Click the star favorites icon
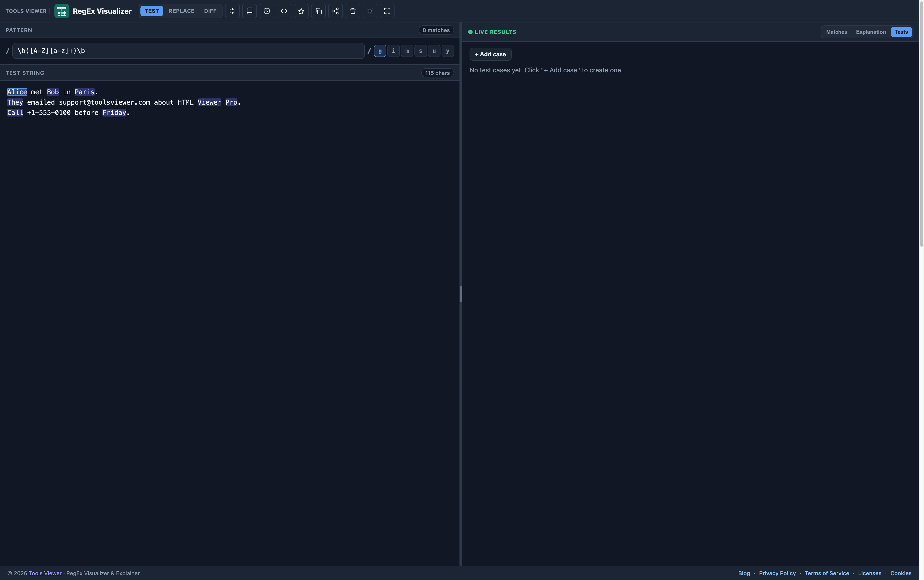The width and height of the screenshot is (924, 580). click(x=301, y=11)
